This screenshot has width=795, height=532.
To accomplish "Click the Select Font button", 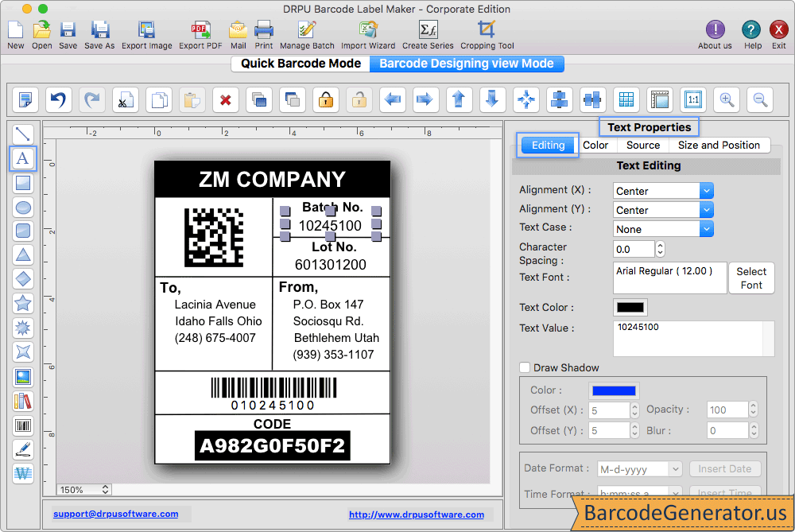I will pyautogui.click(x=751, y=278).
